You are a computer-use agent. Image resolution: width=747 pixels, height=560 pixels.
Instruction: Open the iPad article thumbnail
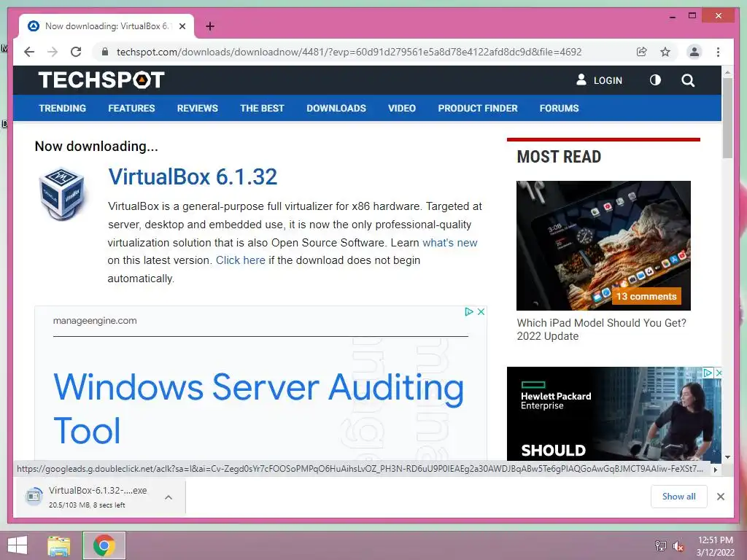click(x=603, y=245)
